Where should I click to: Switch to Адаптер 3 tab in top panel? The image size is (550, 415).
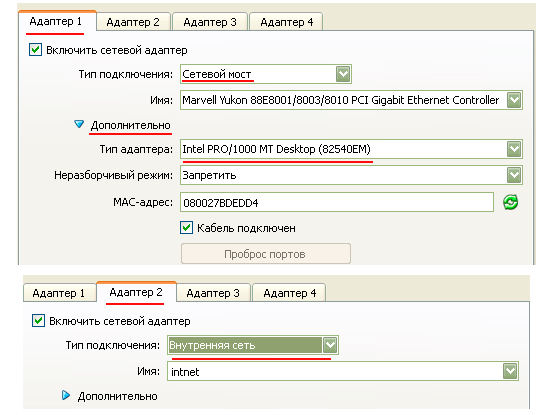tap(210, 22)
